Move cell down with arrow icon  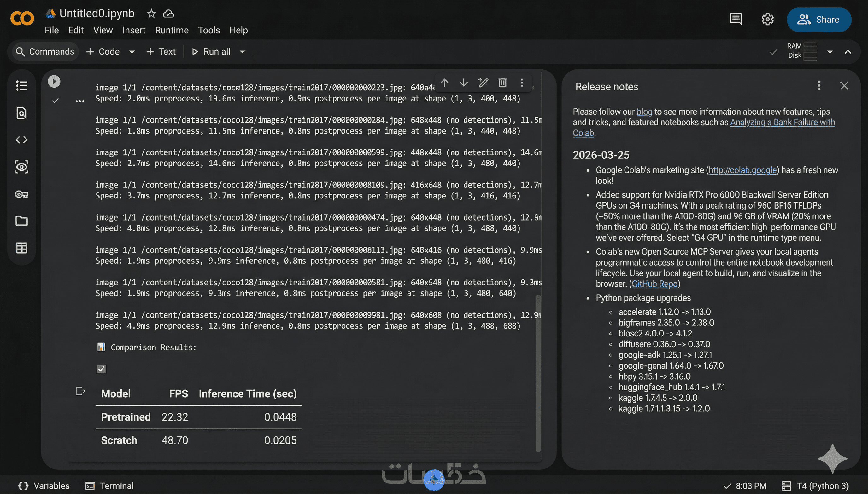coord(464,83)
